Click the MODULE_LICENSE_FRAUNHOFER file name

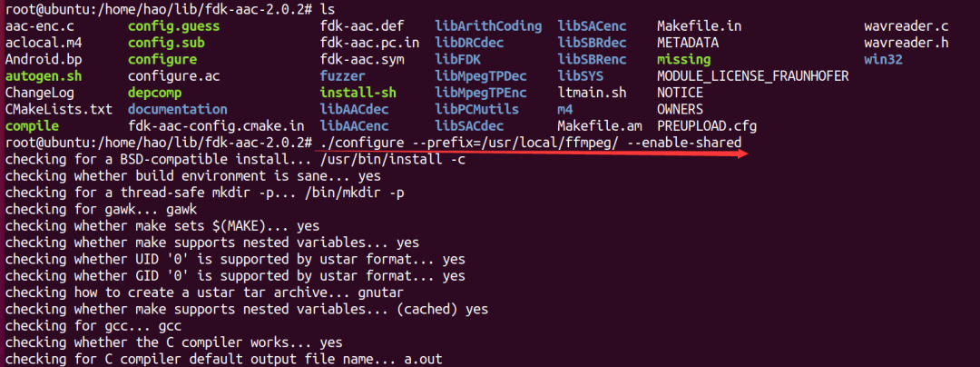point(752,75)
